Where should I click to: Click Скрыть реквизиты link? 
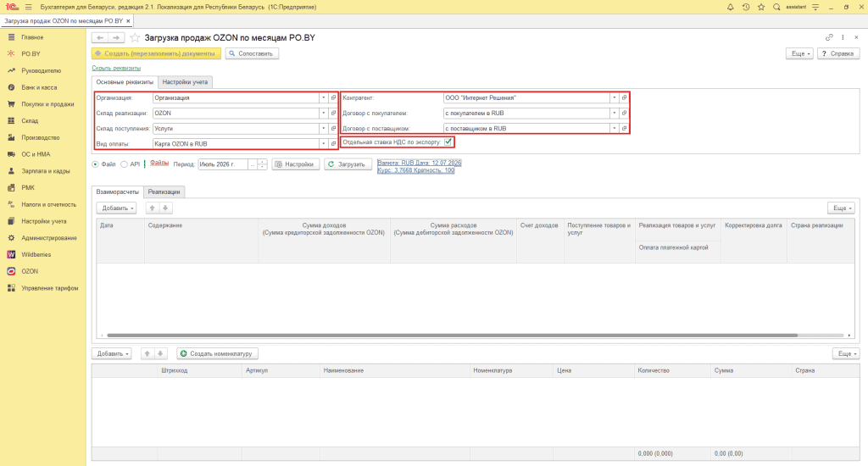(x=116, y=68)
